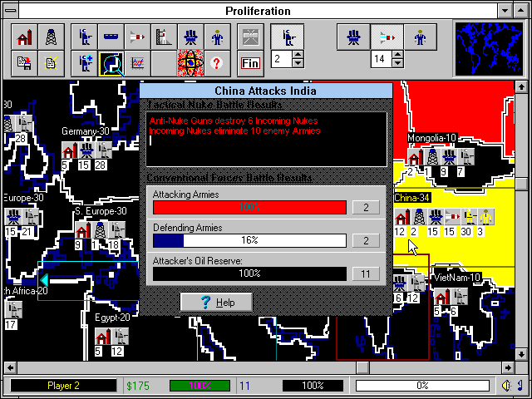Select the soldier with plus sign icon
This screenshot has width=532, height=399.
click(84, 63)
